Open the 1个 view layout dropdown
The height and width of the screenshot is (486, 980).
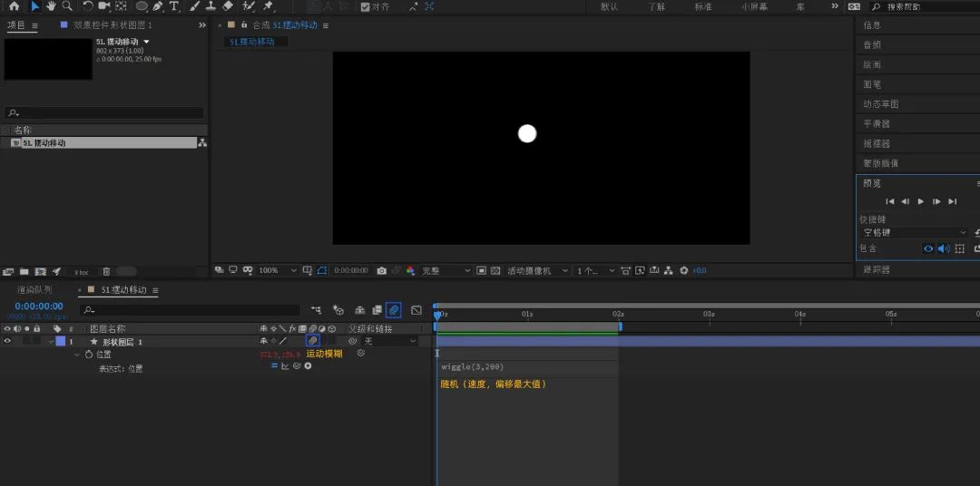595,270
